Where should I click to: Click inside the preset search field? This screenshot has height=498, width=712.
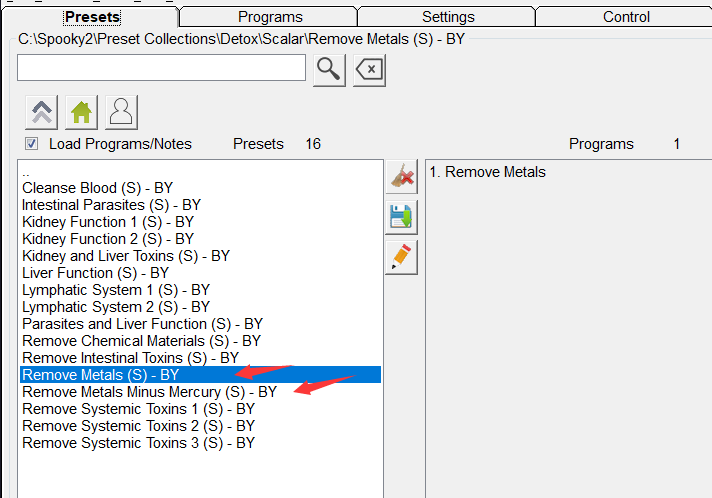pyautogui.click(x=161, y=68)
